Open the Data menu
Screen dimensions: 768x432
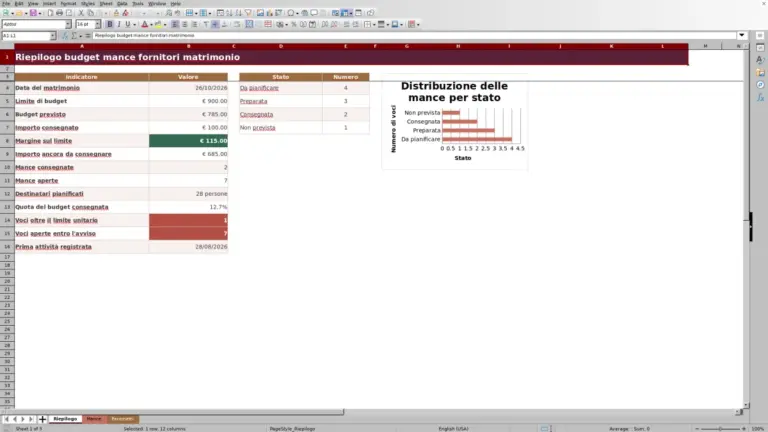(122, 3)
